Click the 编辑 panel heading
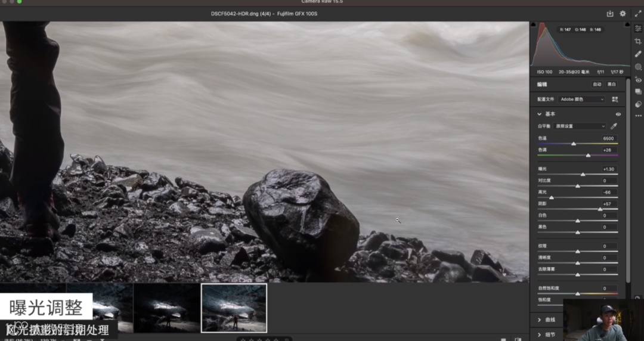The height and width of the screenshot is (341, 644). [x=542, y=84]
